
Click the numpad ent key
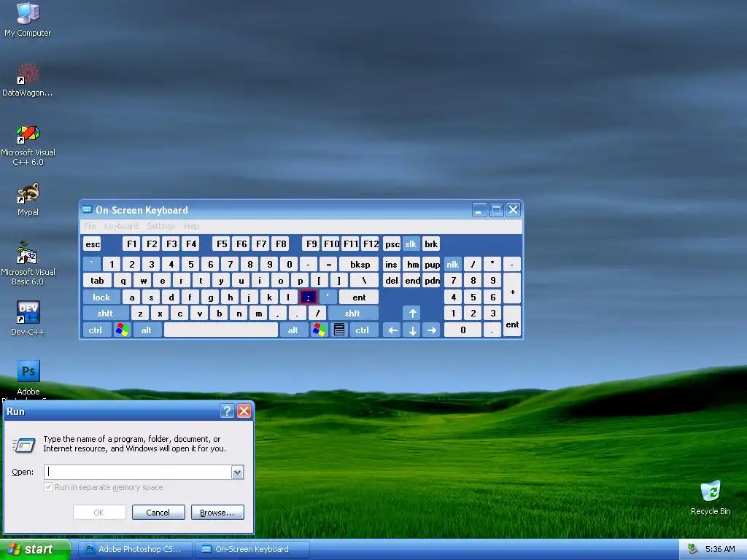(x=512, y=322)
